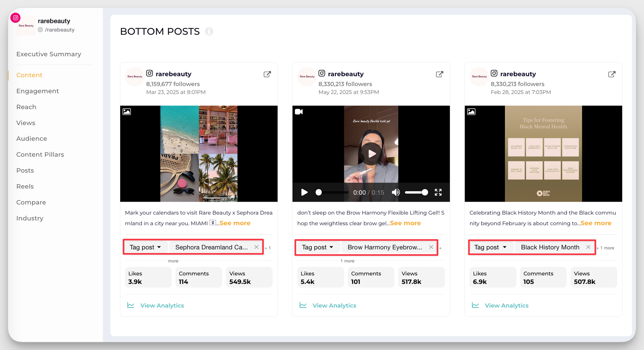This screenshot has width=644, height=350.
Task: Click the May 22, 2025 at 9:53PM timestamp
Action: 349,92
